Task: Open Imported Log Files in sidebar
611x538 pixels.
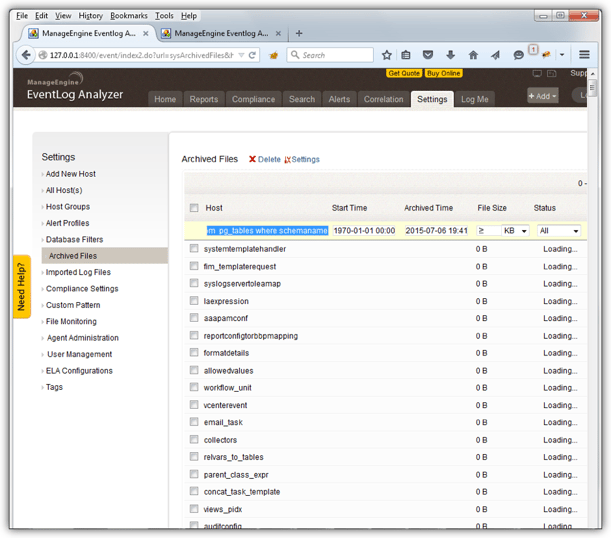Action: (78, 272)
